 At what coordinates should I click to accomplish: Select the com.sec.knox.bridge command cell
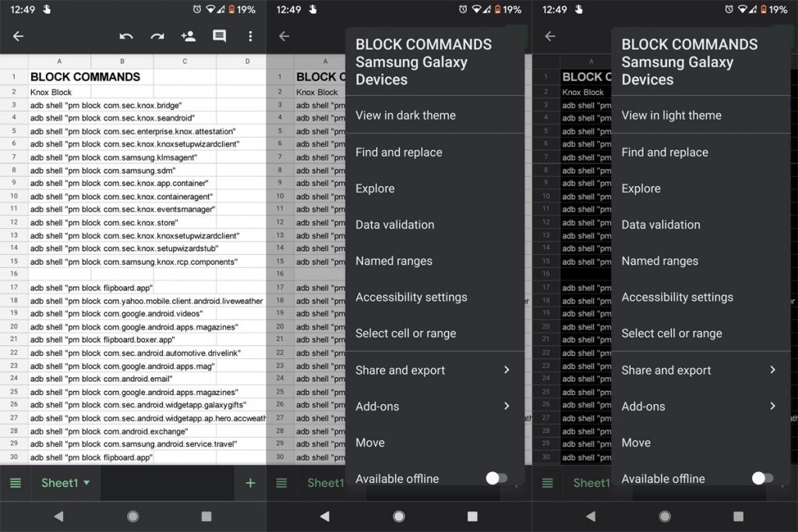point(106,105)
